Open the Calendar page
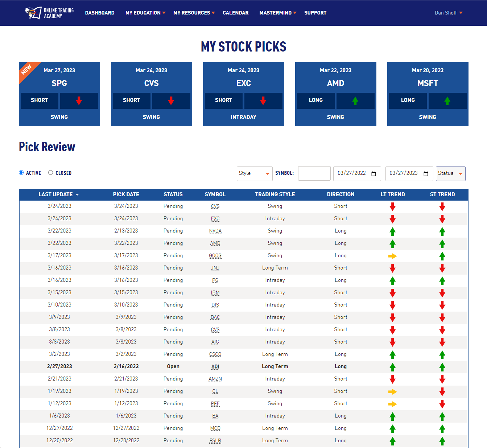Viewport: 487px width, 448px height. pos(236,13)
